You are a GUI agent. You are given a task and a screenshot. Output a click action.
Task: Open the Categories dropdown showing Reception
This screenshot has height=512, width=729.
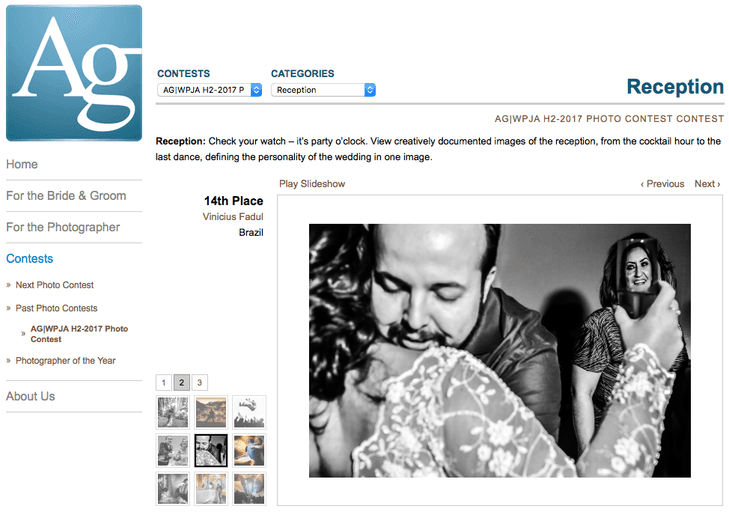tap(324, 90)
